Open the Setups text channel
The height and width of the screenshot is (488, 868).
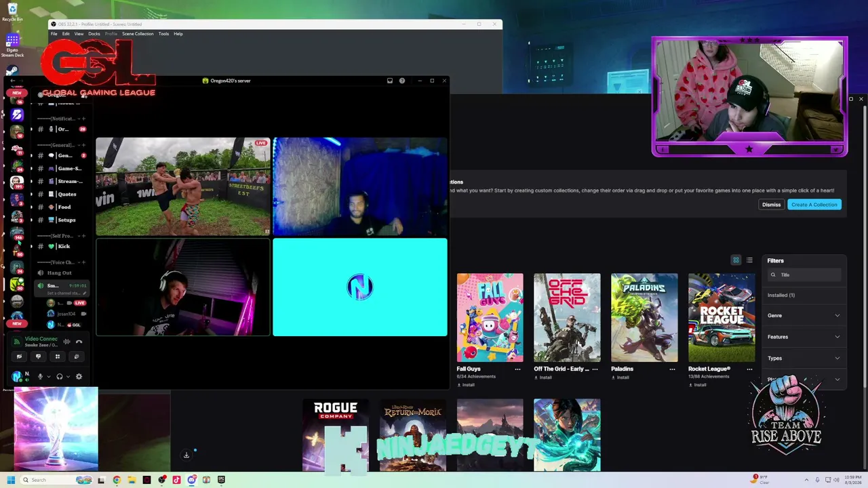coord(62,220)
